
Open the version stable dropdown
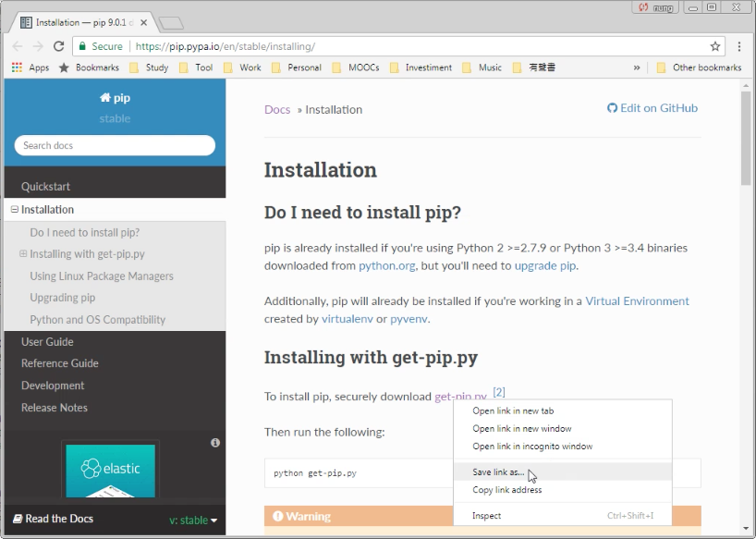point(193,521)
